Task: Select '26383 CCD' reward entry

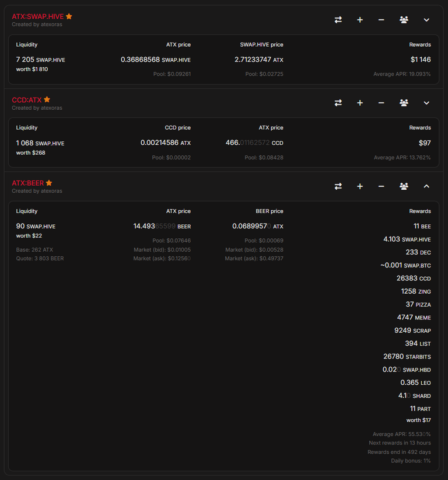Action: pos(414,279)
